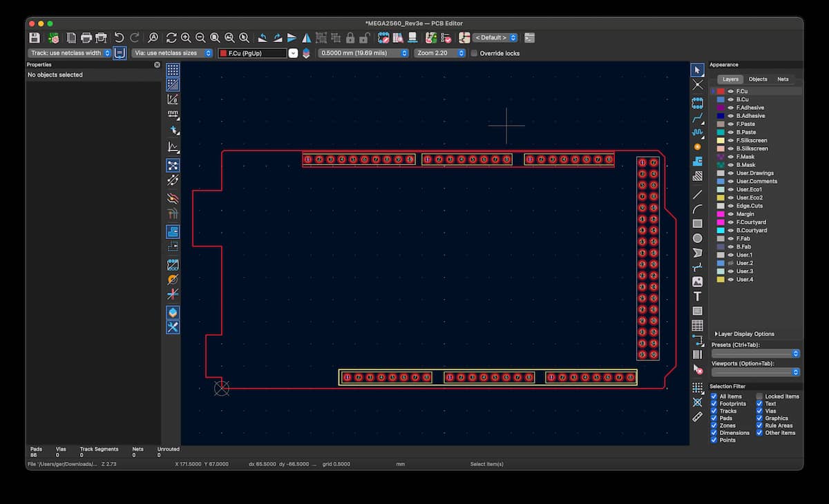Click the B.Courtyard cyan color swatch
Viewport: 829px width, 504px height.
pos(721,231)
